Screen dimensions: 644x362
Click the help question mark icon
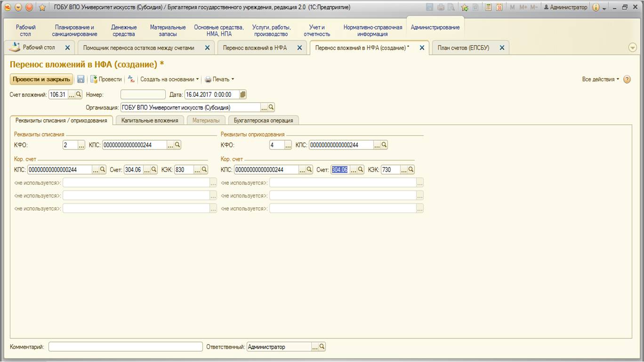[x=627, y=79]
